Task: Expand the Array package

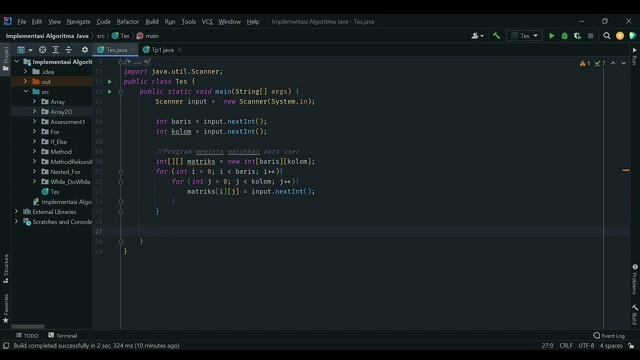Action: tap(34, 102)
